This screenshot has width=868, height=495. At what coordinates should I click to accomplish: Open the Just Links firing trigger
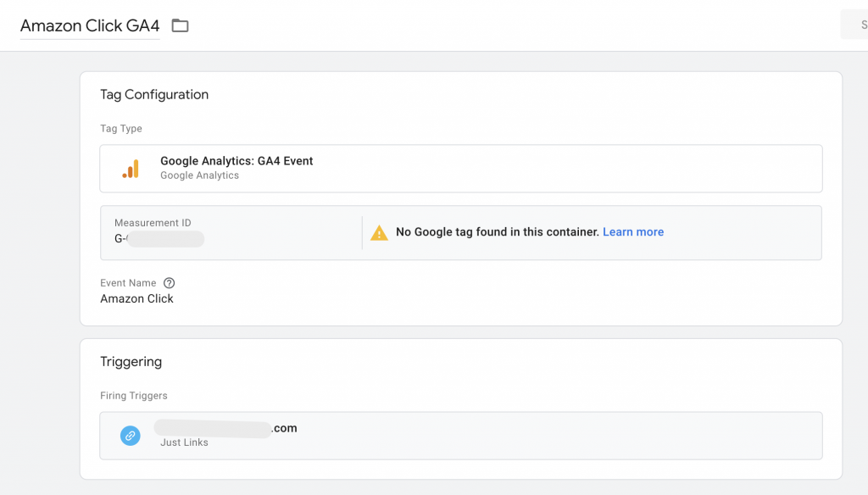[460, 436]
